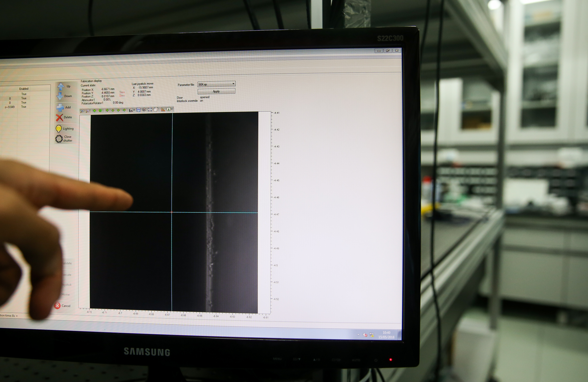Image resolution: width=588 pixels, height=382 pixels.
Task: Delete the selected entry with red X
Action: click(64, 117)
